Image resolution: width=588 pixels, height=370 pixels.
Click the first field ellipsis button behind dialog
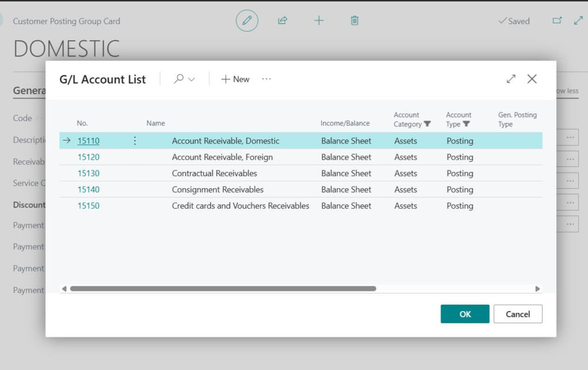point(570,138)
